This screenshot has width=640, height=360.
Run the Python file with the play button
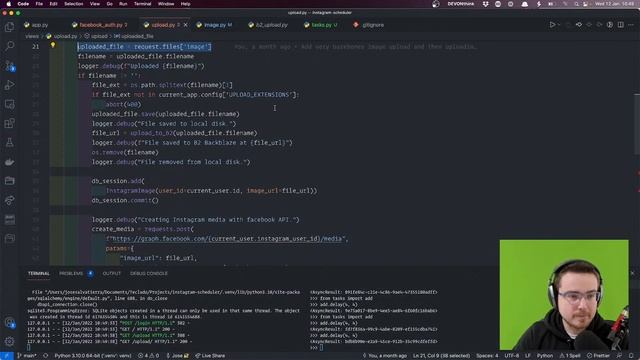click(x=552, y=25)
